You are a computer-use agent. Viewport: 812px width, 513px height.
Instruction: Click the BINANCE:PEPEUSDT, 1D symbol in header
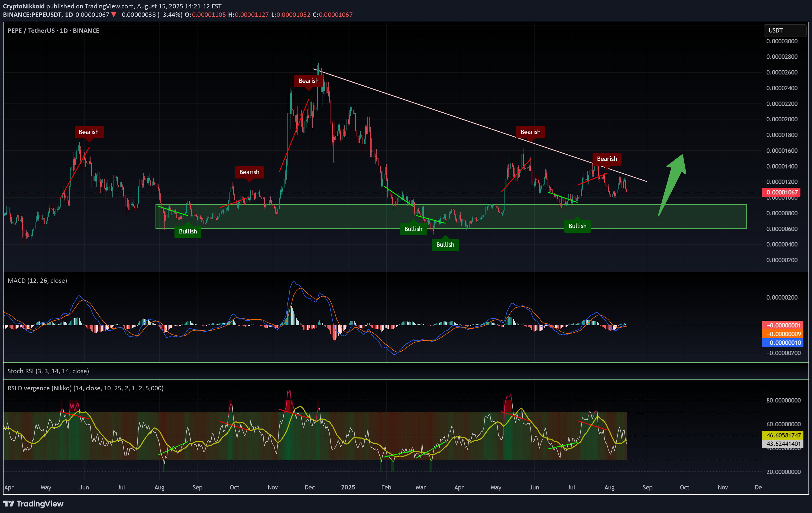38,15
